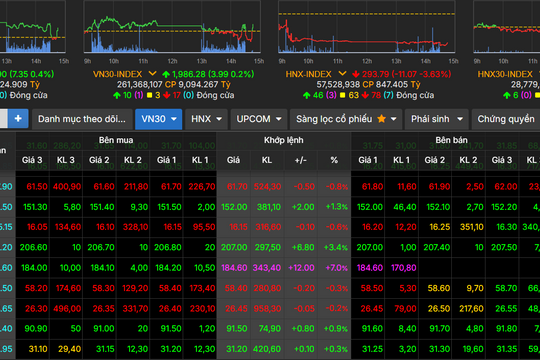Open the Chứng quyền tab

click(x=506, y=119)
